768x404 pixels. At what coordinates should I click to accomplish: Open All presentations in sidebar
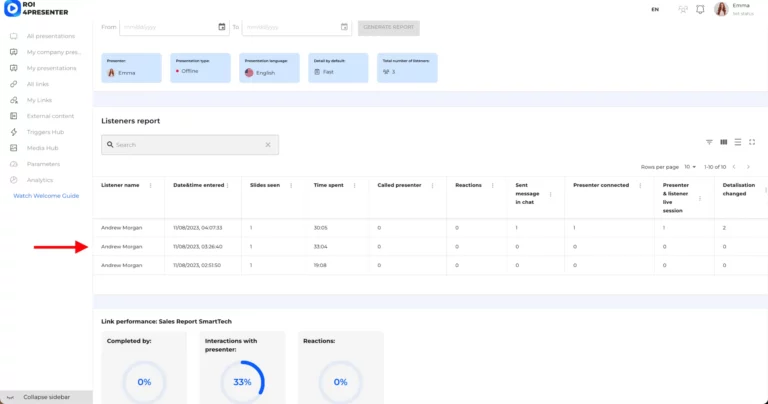50,36
